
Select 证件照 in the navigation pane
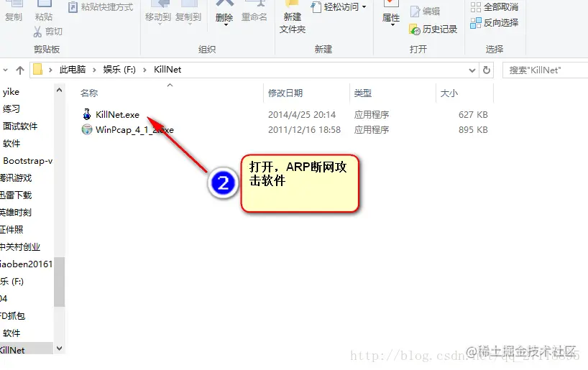(12, 230)
